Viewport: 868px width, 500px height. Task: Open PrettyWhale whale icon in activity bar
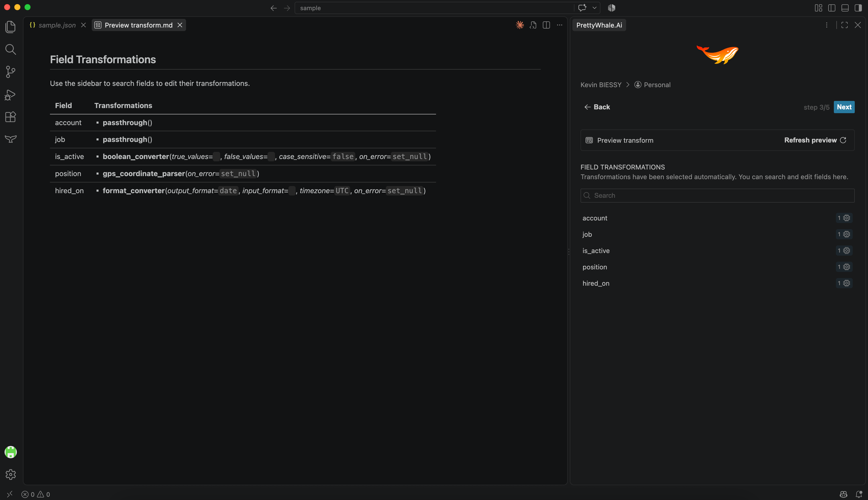(x=11, y=139)
